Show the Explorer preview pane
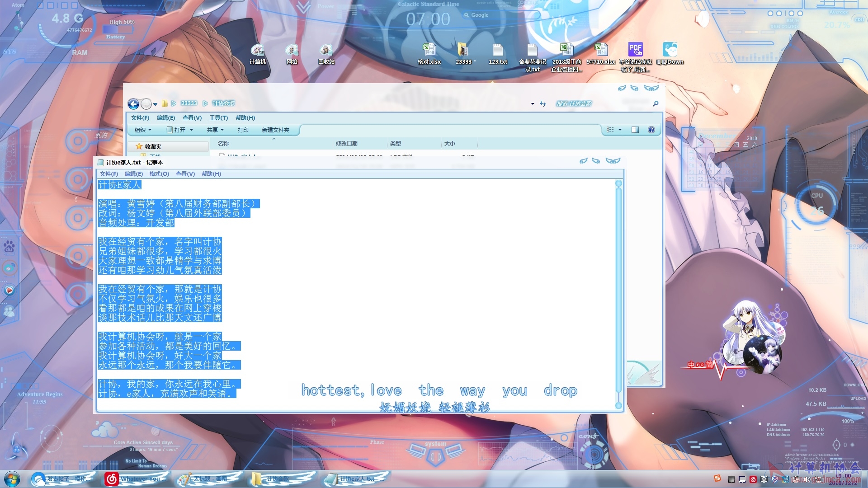The height and width of the screenshot is (488, 868). point(635,130)
